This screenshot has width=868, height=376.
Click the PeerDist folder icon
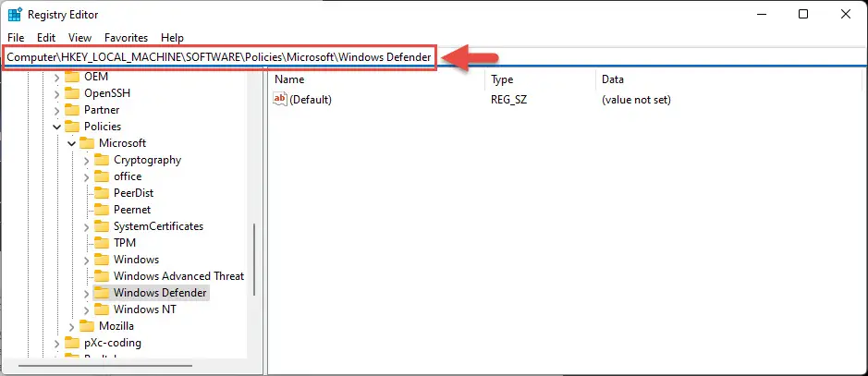click(102, 192)
